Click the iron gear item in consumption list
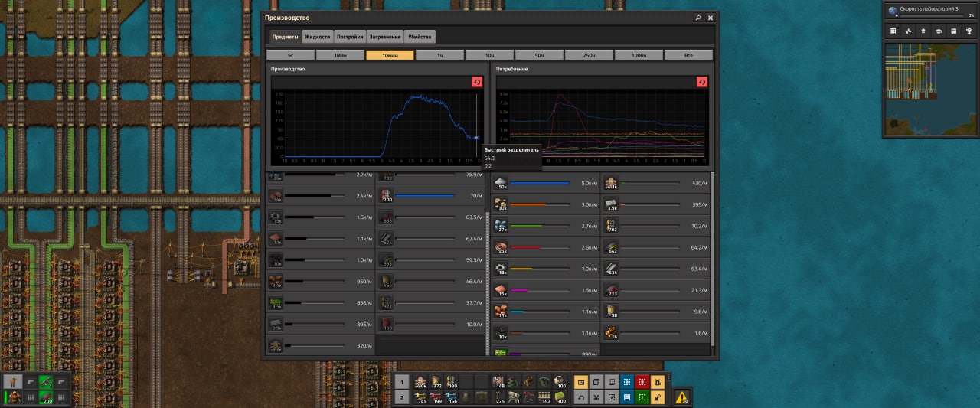This screenshot has width=980, height=408. pos(502,269)
